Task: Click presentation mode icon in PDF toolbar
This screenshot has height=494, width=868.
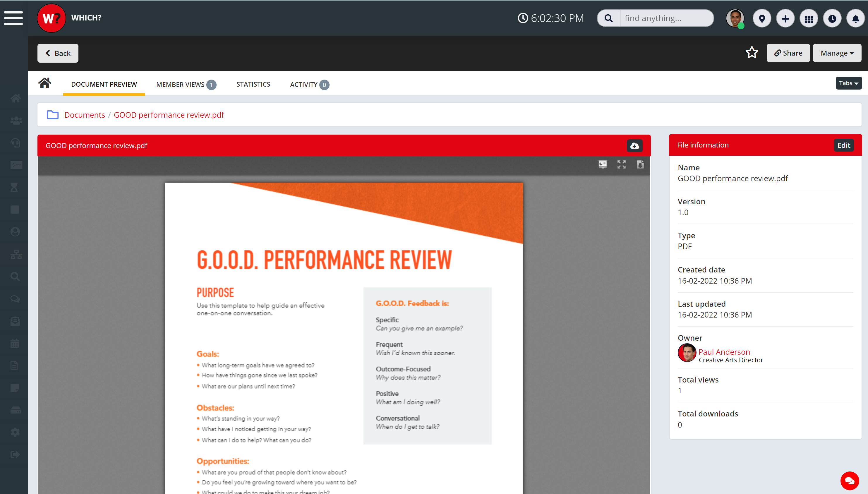Action: point(603,164)
